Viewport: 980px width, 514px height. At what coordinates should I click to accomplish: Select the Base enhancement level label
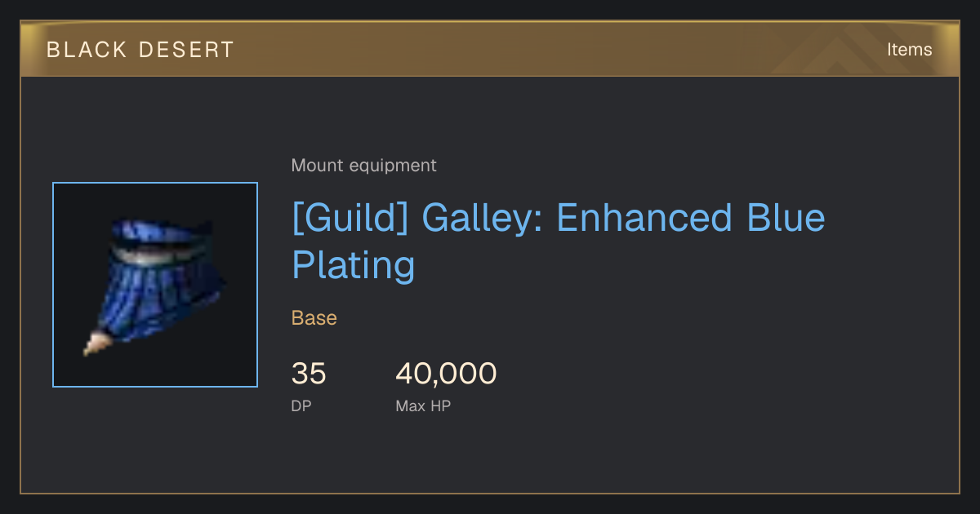[314, 318]
